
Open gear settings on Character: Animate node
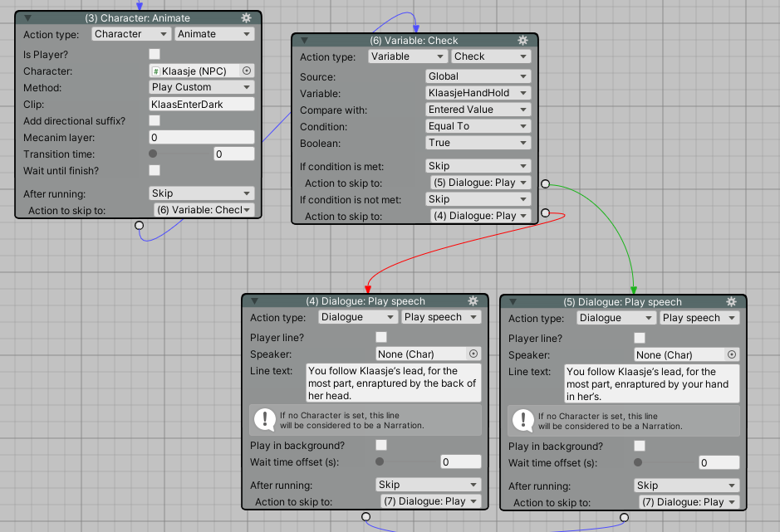pos(246,17)
